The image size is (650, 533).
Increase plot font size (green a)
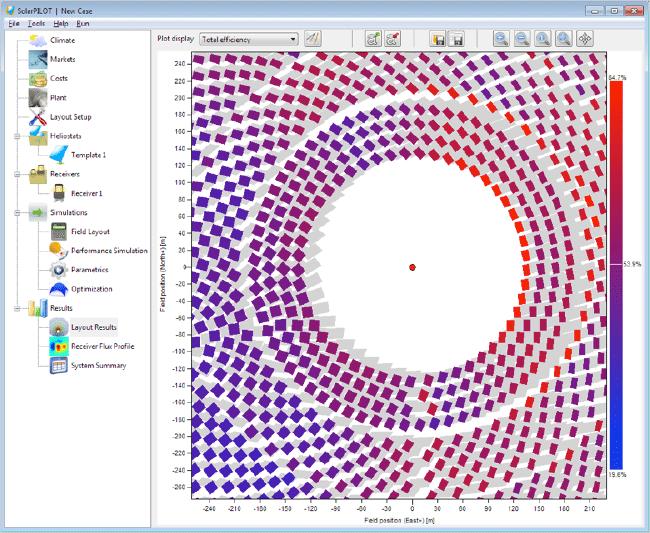click(x=373, y=39)
